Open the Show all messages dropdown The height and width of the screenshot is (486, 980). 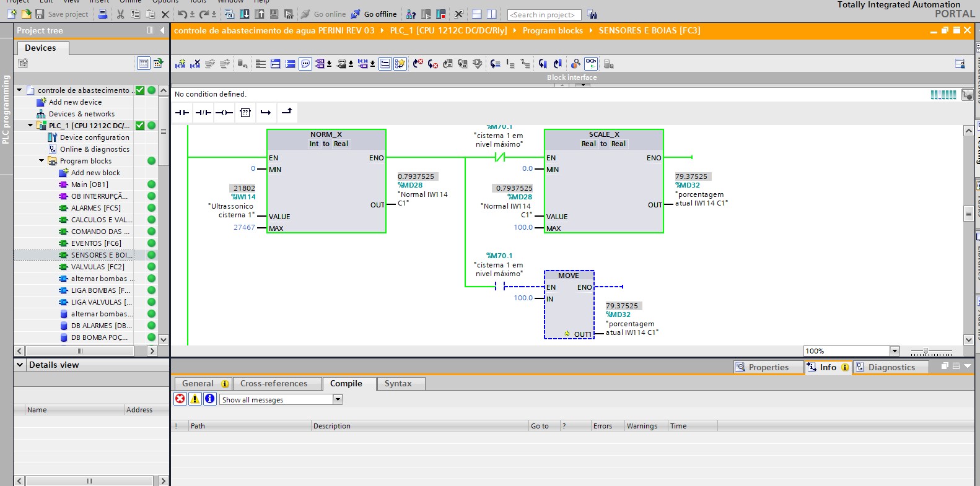(x=338, y=400)
